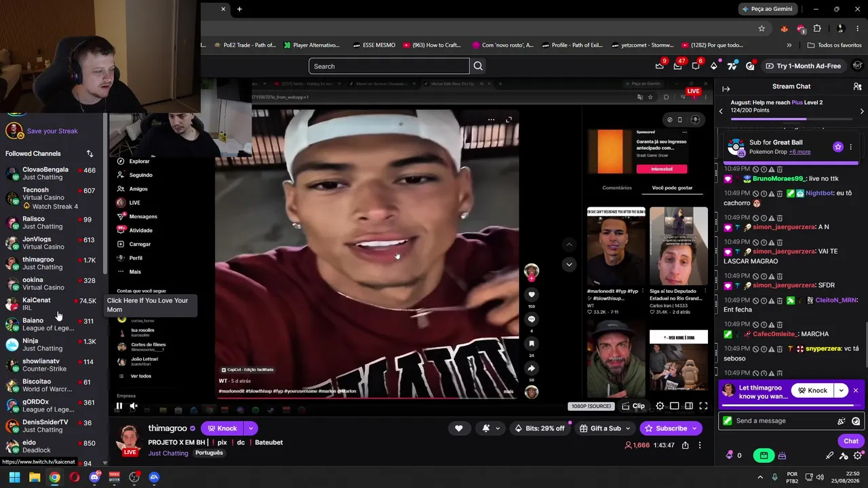
Task: Show more bookmarks overflow chevron
Action: (x=789, y=45)
